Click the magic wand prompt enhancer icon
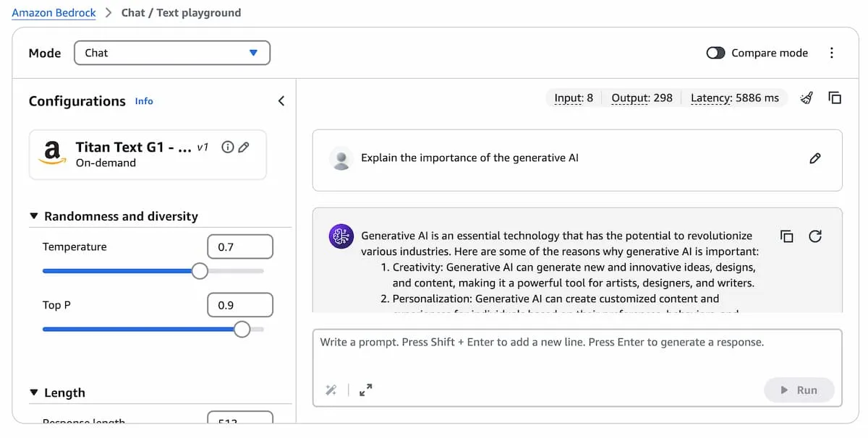This screenshot has width=868, height=438. (x=331, y=390)
